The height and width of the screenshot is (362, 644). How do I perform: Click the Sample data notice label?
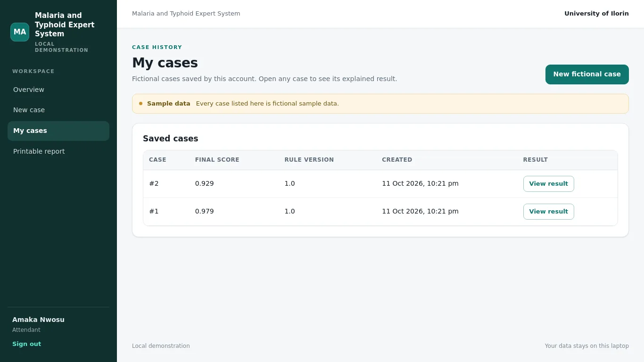(x=169, y=104)
